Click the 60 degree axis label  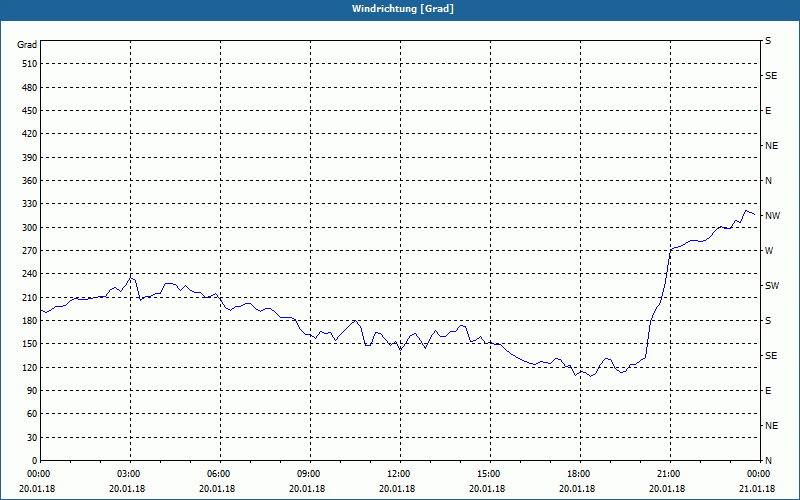(x=32, y=414)
